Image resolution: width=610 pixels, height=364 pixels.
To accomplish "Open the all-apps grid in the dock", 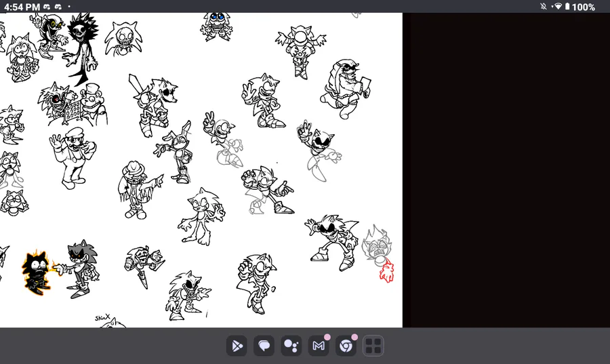I will [373, 346].
